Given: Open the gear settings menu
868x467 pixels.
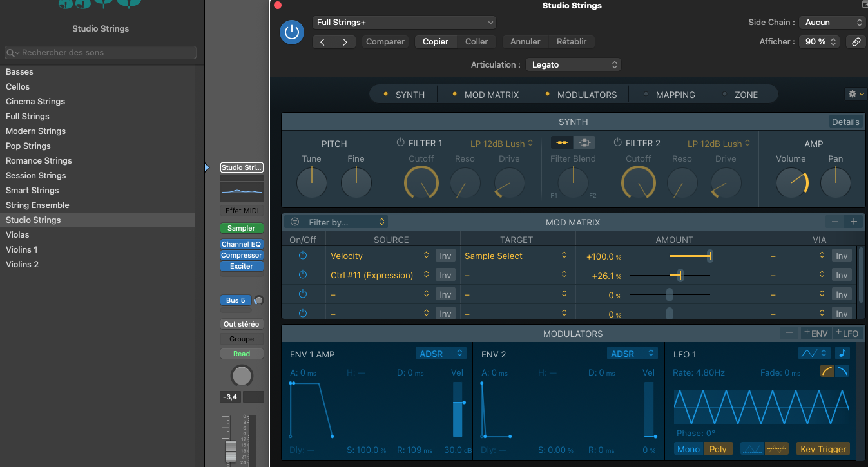Looking at the screenshot, I should click(855, 94).
